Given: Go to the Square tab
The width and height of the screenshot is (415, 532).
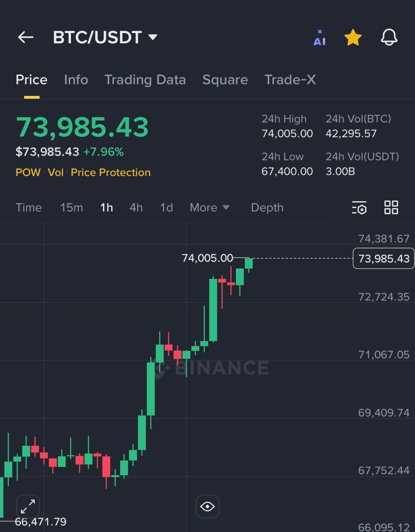Looking at the screenshot, I should [x=225, y=80].
